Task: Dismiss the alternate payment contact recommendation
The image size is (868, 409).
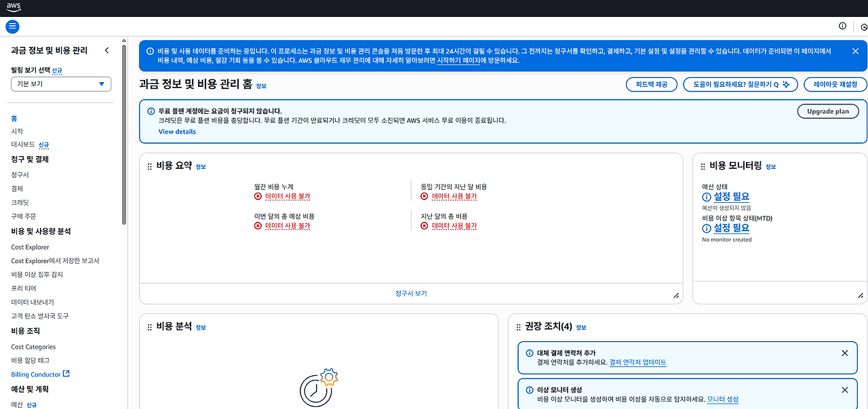Action: (x=844, y=353)
